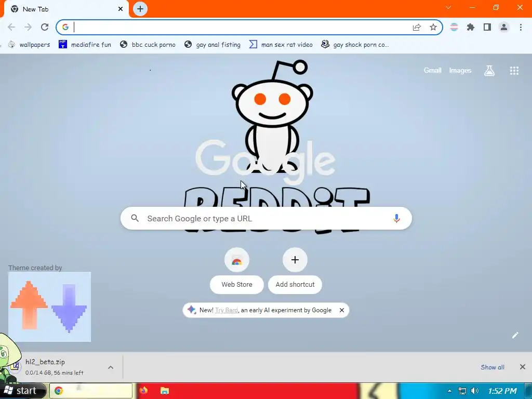Toggle the browser side panel
Image resolution: width=532 pixels, height=399 pixels.
(487, 27)
